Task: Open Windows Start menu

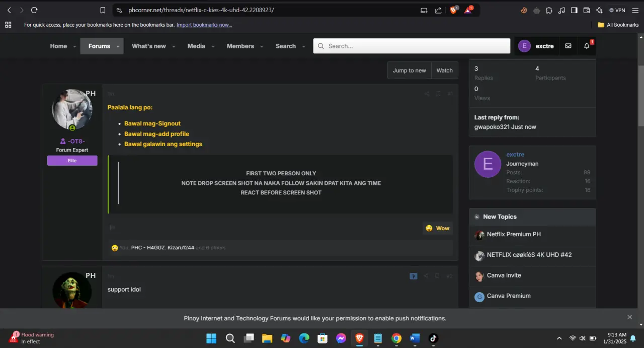Action: 211,338
